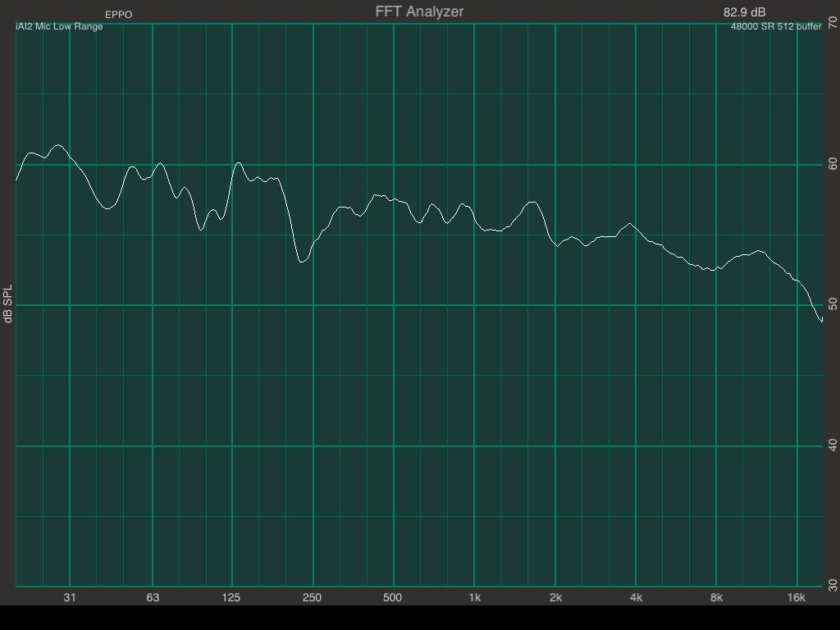Image resolution: width=840 pixels, height=630 pixels.
Task: Tap the FFT Analyzer title
Action: tap(419, 11)
